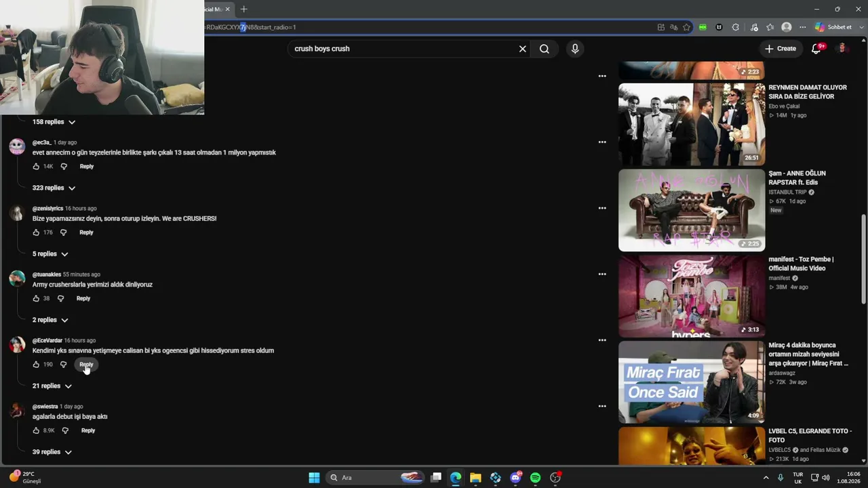Open the @EceVardar profile picture
The image size is (868, 488).
point(17,346)
